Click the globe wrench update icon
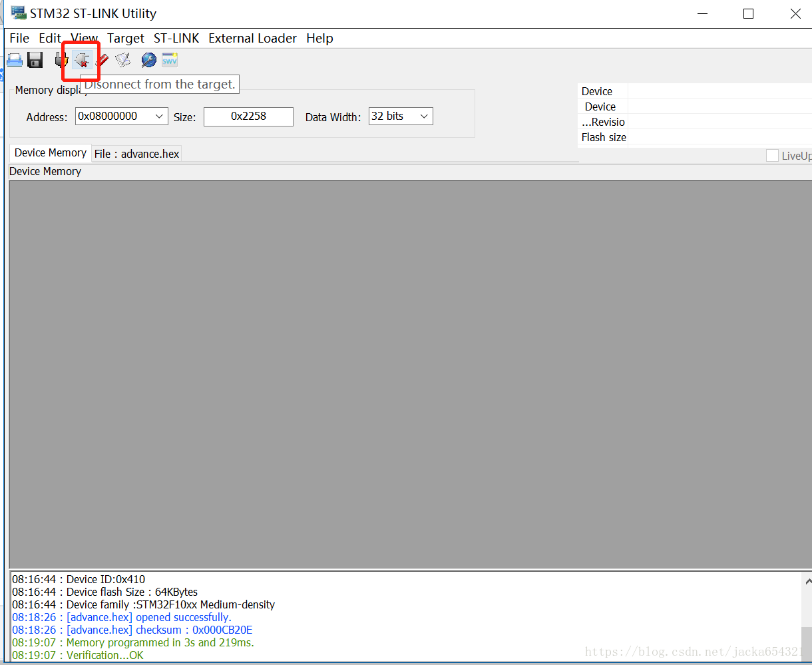 point(148,61)
